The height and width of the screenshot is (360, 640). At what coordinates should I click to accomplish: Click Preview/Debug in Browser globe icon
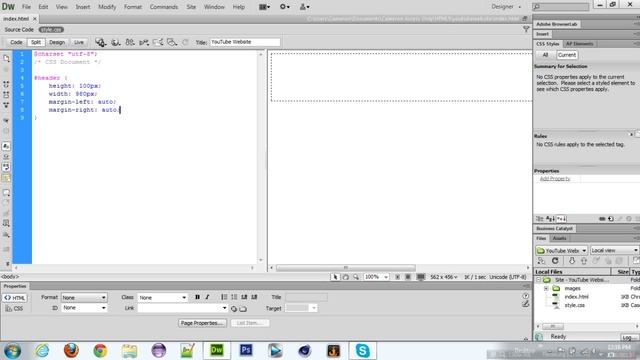point(116,42)
